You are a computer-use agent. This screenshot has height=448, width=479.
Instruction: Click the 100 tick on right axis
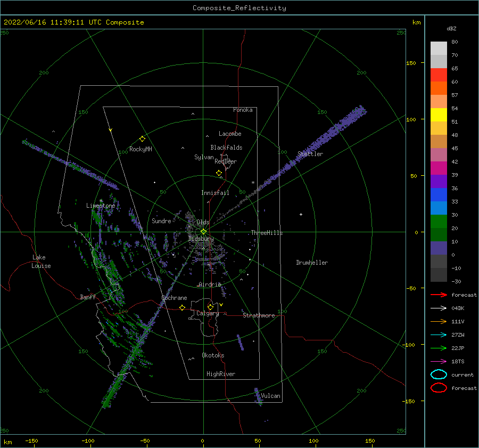click(411, 119)
